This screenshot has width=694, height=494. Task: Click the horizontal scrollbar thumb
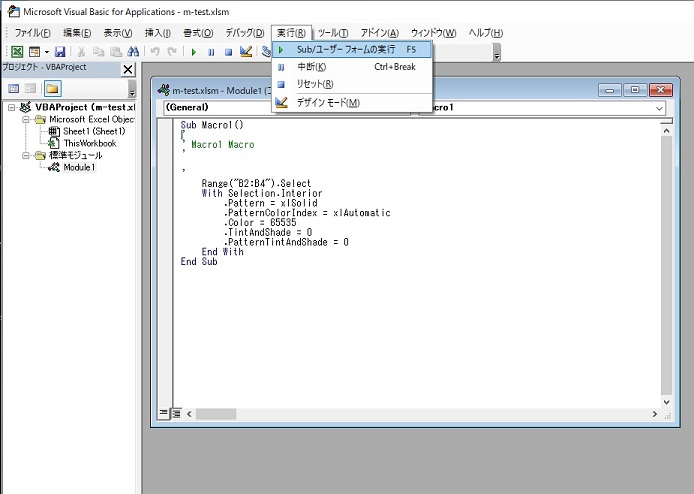coord(216,414)
